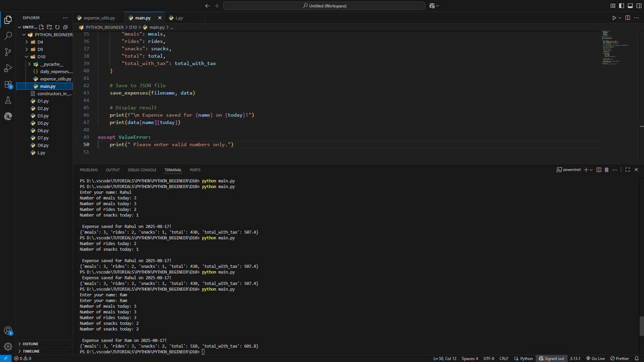Image resolution: width=644 pixels, height=362 pixels.
Task: Open editor more actions ellipsis
Action: [636, 18]
